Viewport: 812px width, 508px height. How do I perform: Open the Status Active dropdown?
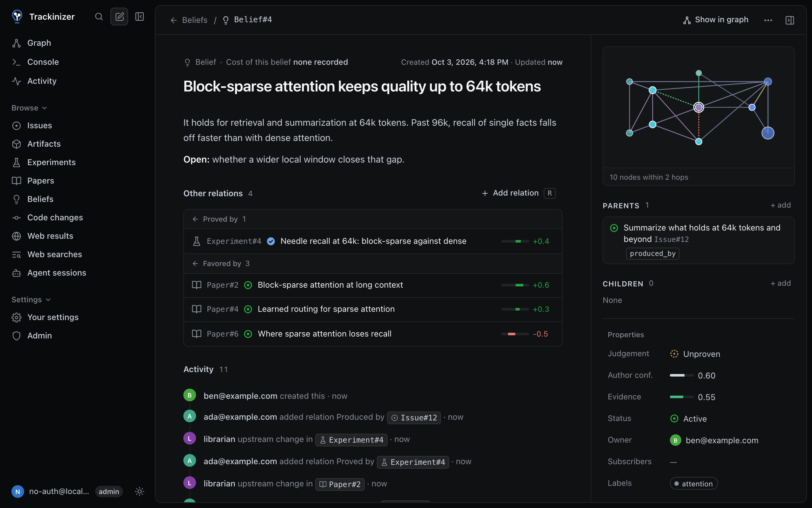point(688,419)
